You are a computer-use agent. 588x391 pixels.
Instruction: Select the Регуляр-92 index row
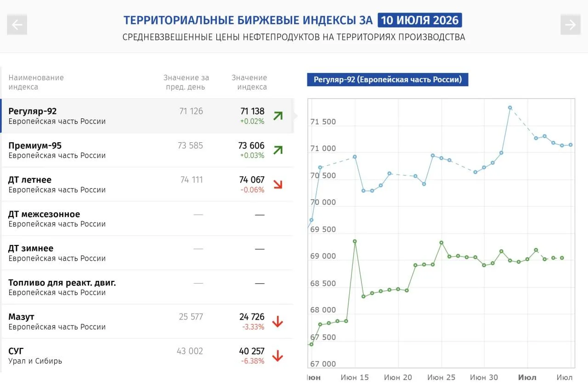[147, 116]
